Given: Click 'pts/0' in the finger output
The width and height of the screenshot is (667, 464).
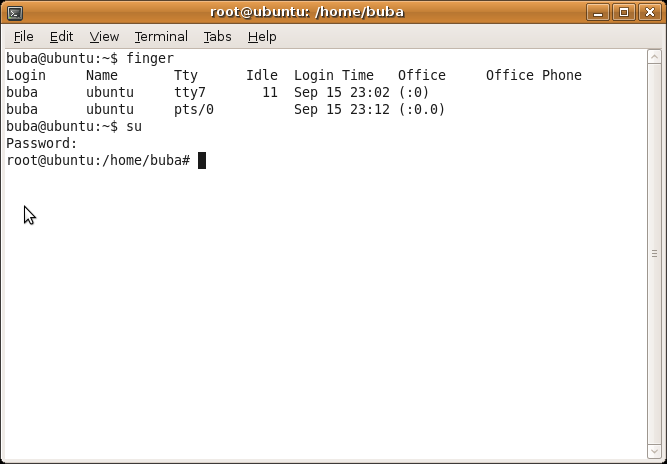Looking at the screenshot, I should tap(194, 109).
